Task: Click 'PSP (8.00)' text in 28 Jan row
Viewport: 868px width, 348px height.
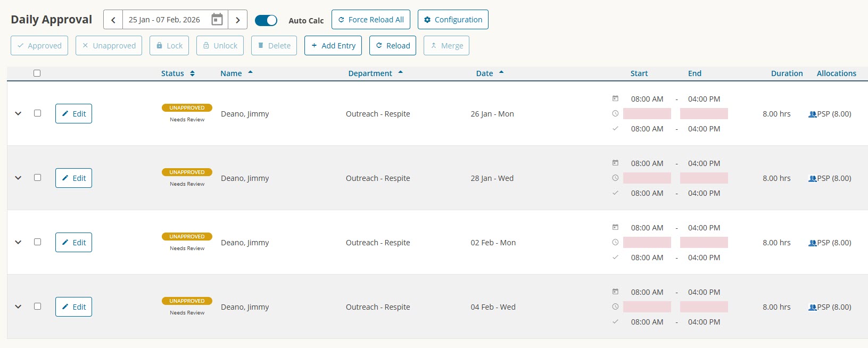Action: 834,178
